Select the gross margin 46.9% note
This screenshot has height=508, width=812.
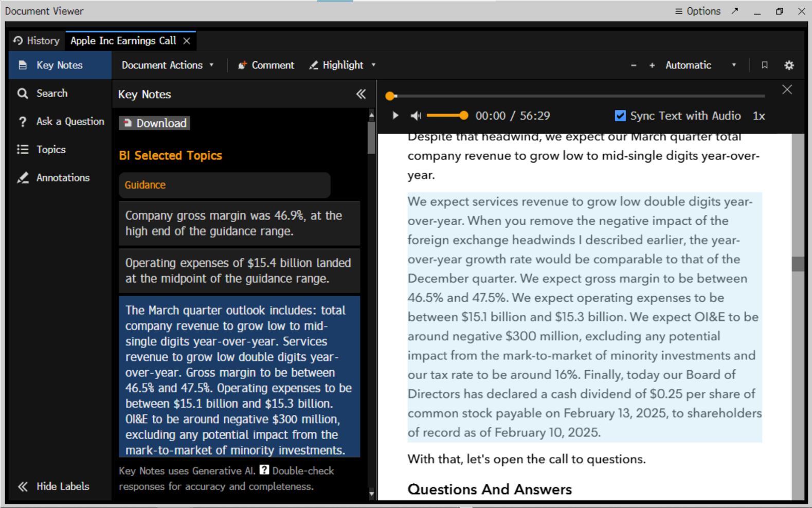pos(240,224)
